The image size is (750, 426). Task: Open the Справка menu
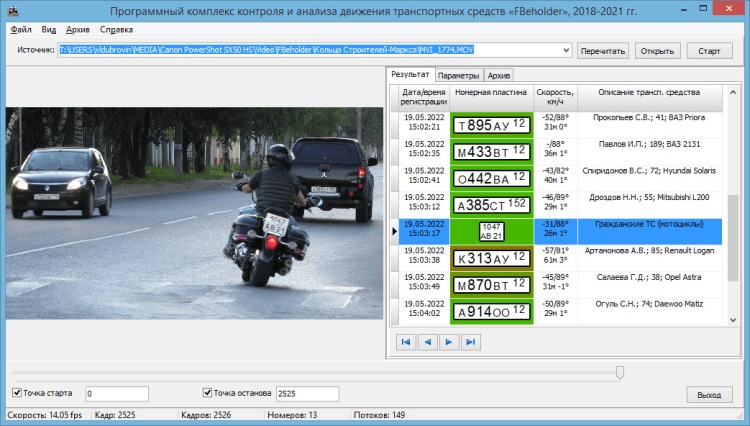click(116, 29)
